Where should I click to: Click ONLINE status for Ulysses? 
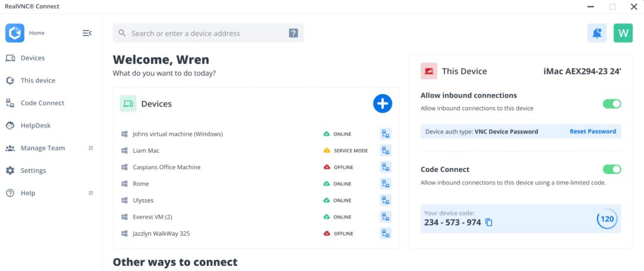click(342, 201)
